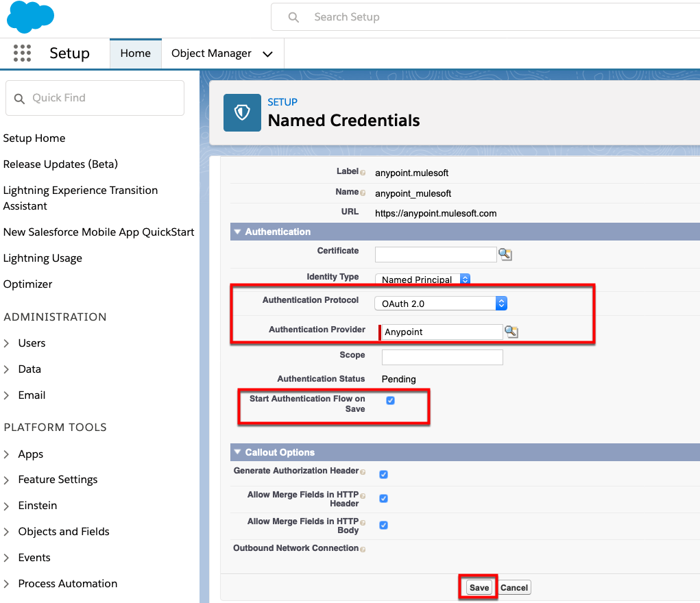This screenshot has width=700, height=603.
Task: Click the Named Credentials shield icon
Action: [242, 112]
